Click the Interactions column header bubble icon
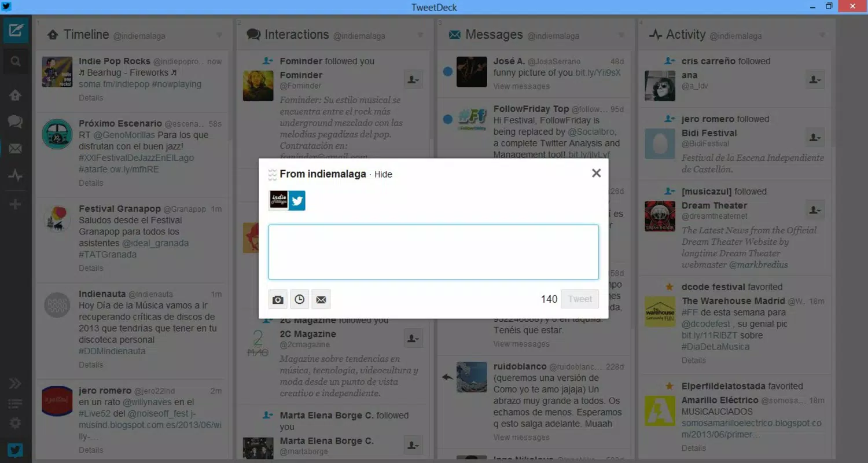The image size is (868, 463). point(253,35)
